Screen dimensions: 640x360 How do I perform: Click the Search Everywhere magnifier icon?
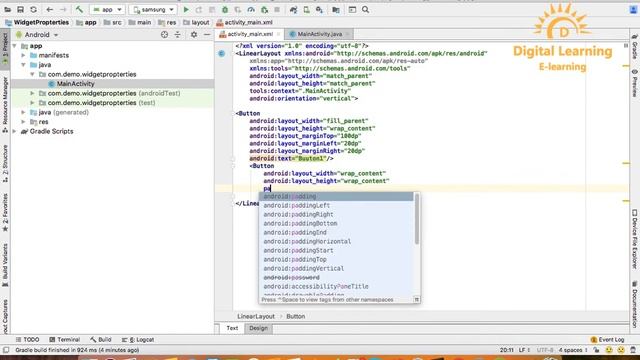(365, 9)
